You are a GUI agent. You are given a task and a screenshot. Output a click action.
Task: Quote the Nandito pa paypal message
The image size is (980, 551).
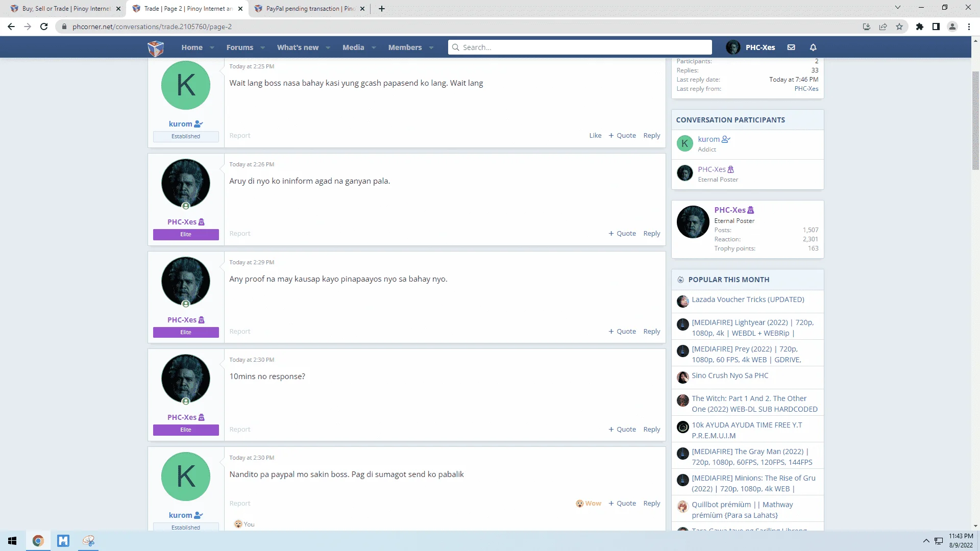tap(622, 504)
